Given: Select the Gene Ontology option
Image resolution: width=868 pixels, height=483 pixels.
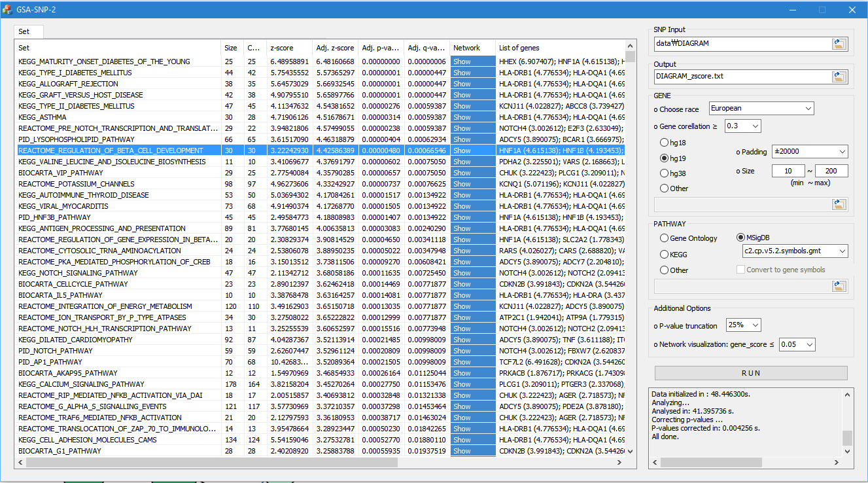Looking at the screenshot, I should [663, 238].
